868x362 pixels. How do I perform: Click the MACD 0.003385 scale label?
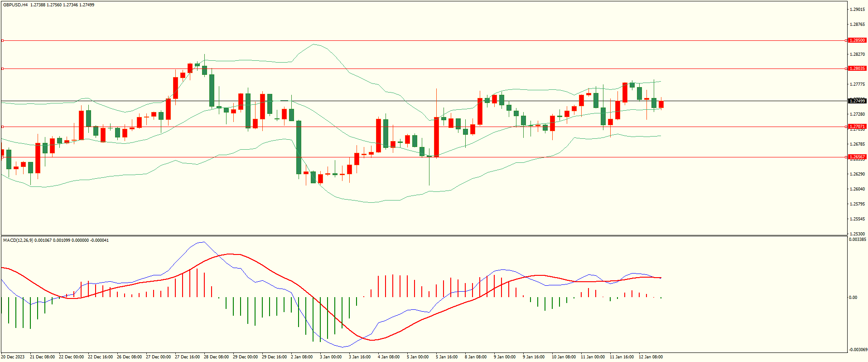858,239
